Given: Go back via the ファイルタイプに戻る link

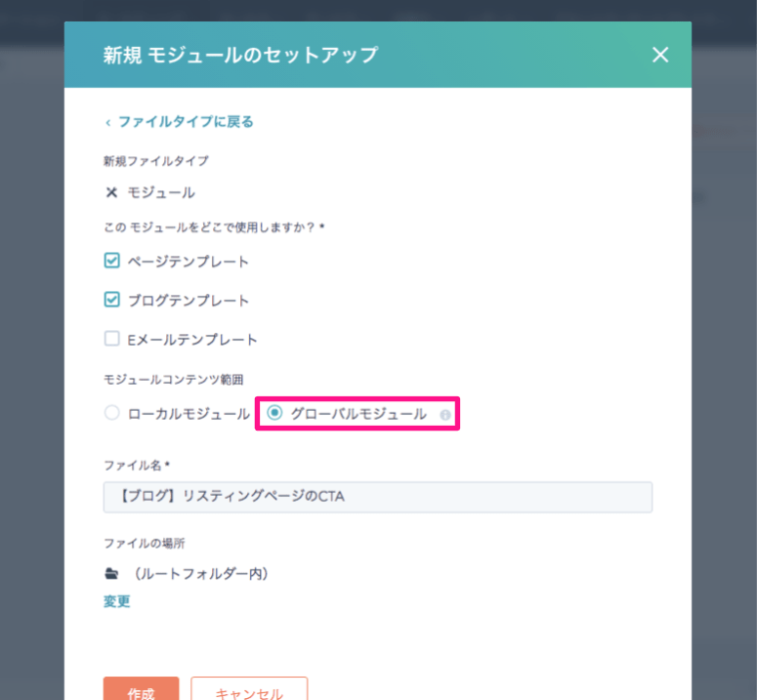Looking at the screenshot, I should pyautogui.click(x=186, y=122).
